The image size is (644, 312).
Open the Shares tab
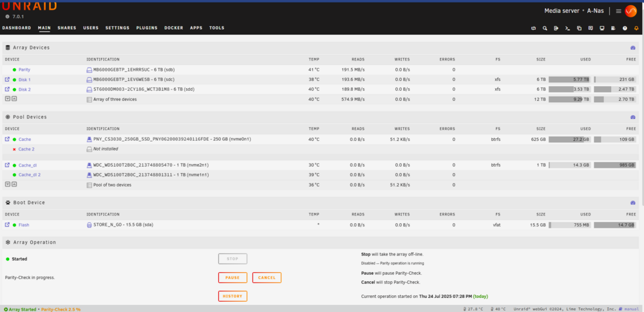67,28
